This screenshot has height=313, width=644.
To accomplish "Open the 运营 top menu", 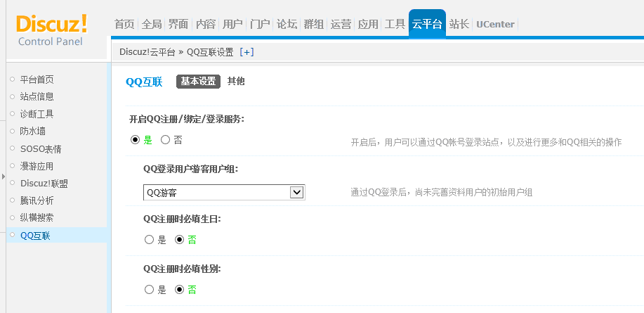I will 341,24.
